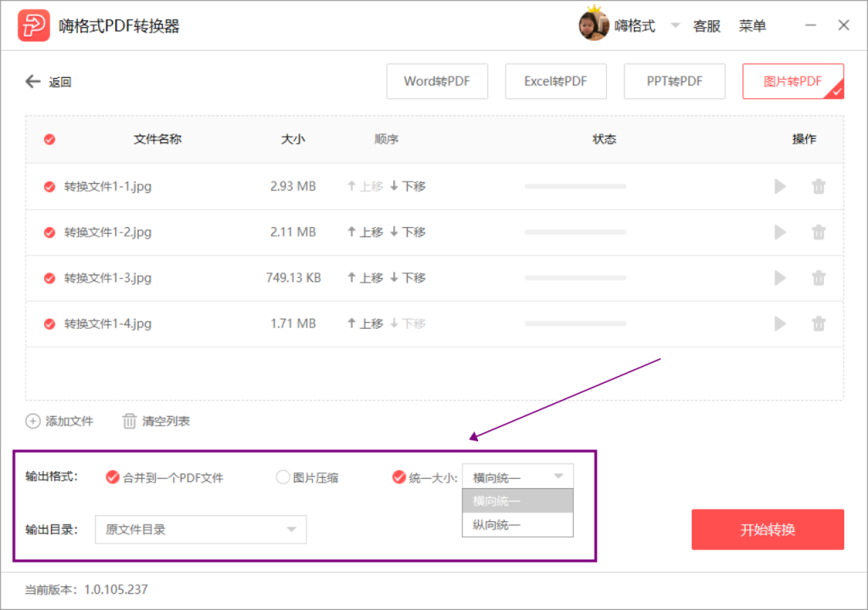Open 客服 customer service
868x610 pixels.
(706, 26)
